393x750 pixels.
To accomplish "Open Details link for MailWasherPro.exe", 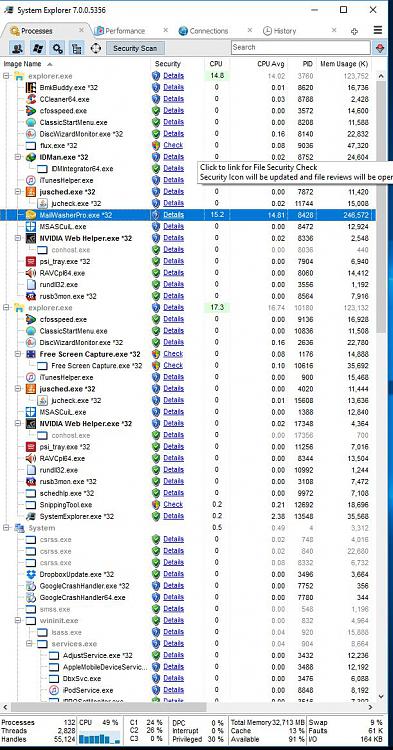I will click(174, 215).
